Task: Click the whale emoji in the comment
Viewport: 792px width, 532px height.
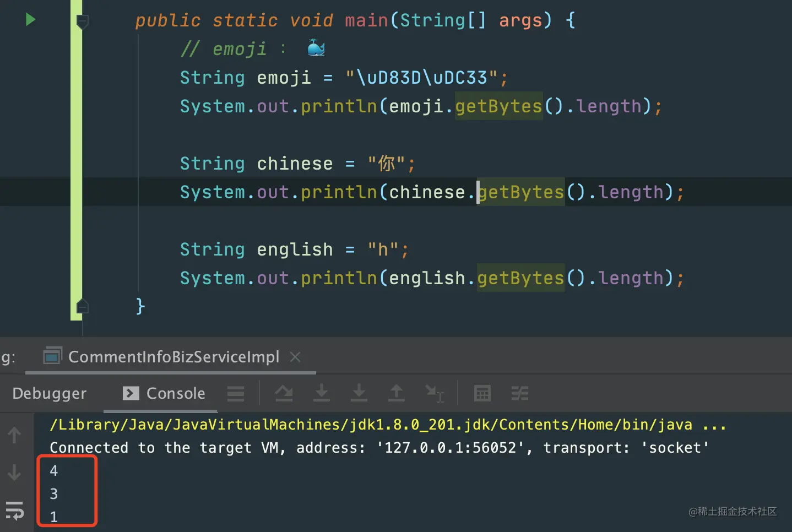Action: coord(316,48)
